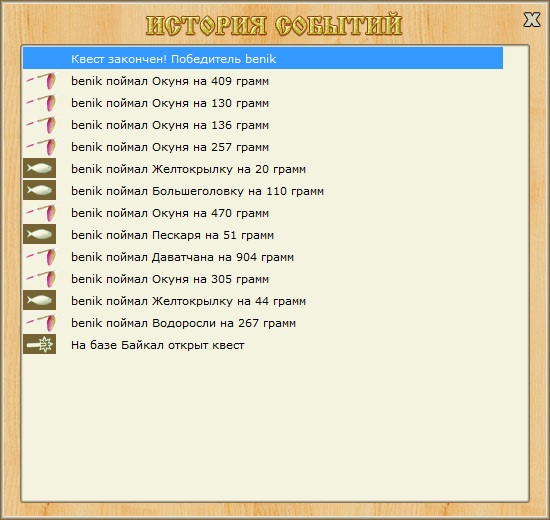The image size is (550, 520).
Task: Select the 'Водоросли на 267 грамм' text
Action: (224, 323)
